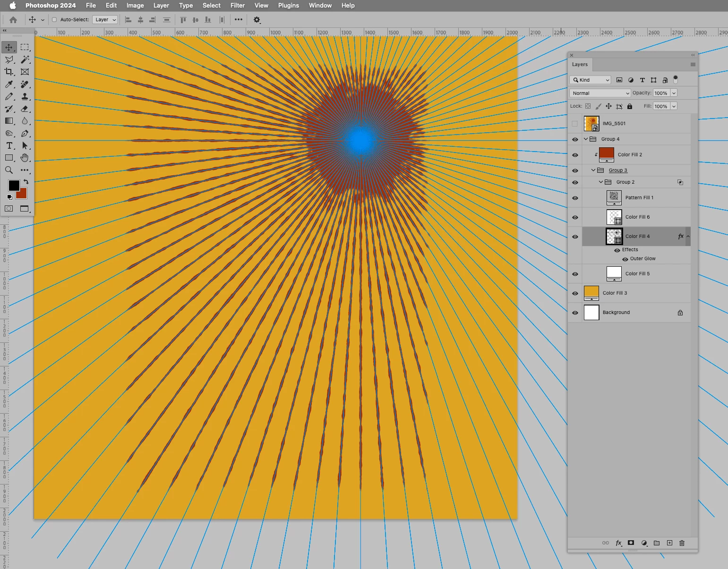Open the Filter menu
This screenshot has width=728, height=569.
(238, 5)
